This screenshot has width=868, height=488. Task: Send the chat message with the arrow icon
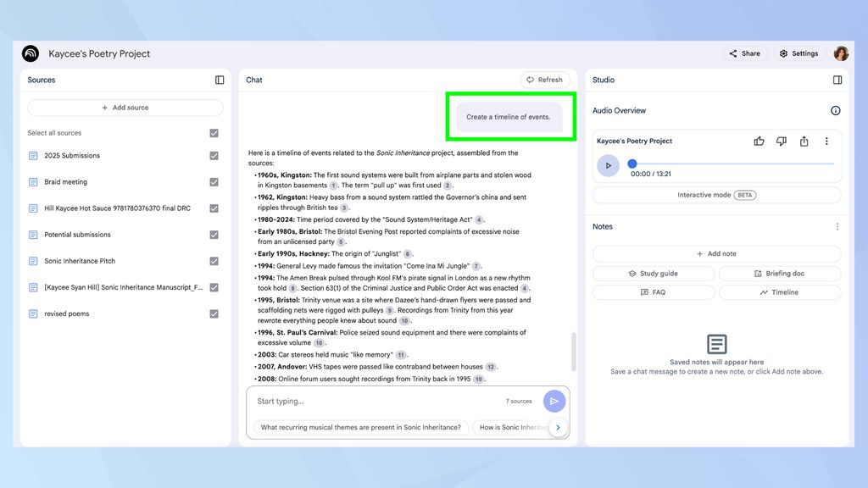click(x=554, y=401)
